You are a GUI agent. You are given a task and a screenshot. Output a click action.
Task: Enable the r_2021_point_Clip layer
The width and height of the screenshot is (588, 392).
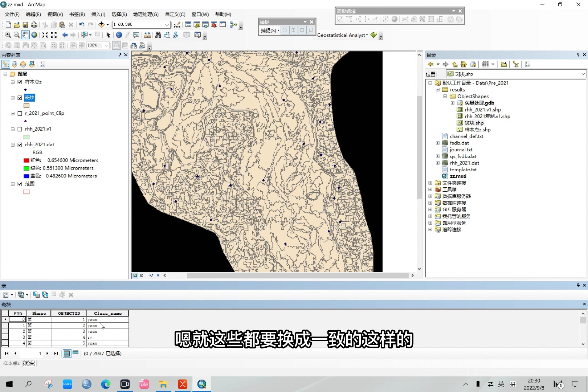coord(20,113)
